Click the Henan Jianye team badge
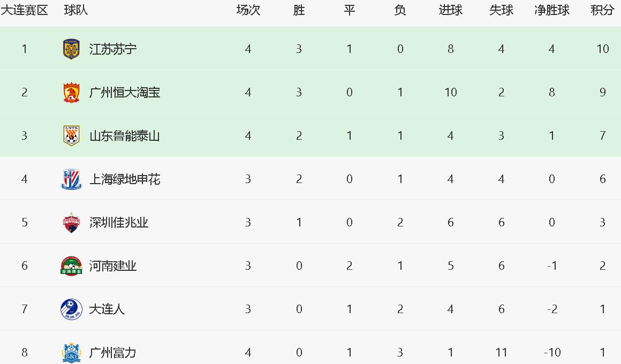The height and width of the screenshot is (364, 621). [x=71, y=266]
